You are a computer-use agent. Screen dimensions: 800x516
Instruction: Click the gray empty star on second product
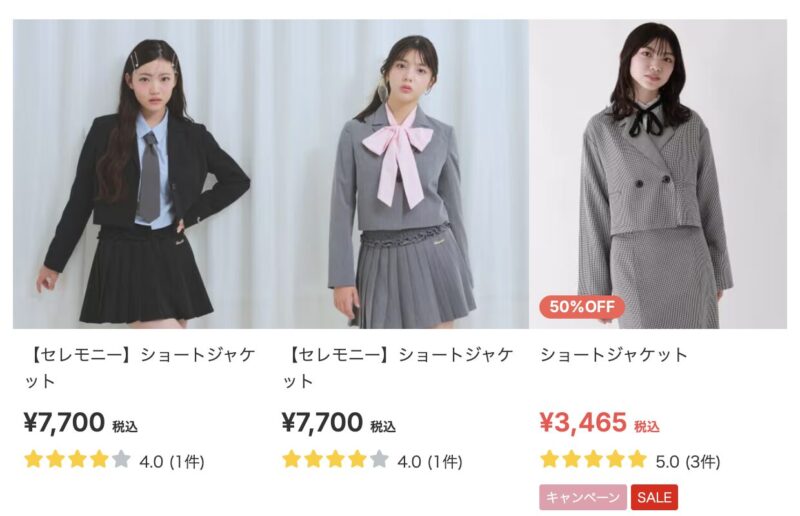[x=380, y=459]
